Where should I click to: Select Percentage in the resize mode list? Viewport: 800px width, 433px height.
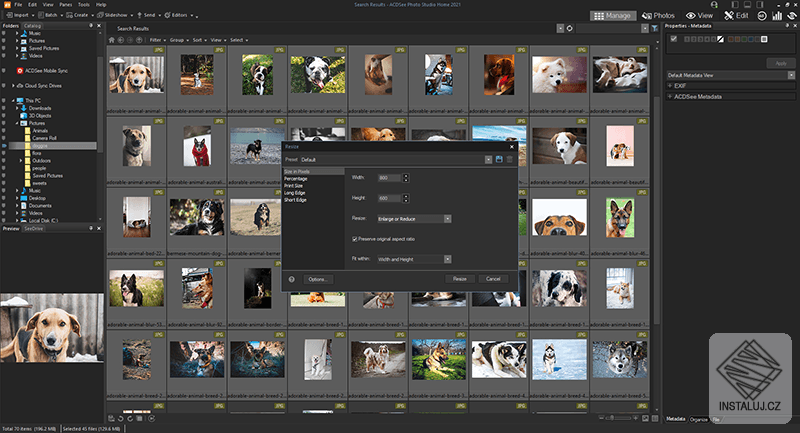[x=296, y=178]
